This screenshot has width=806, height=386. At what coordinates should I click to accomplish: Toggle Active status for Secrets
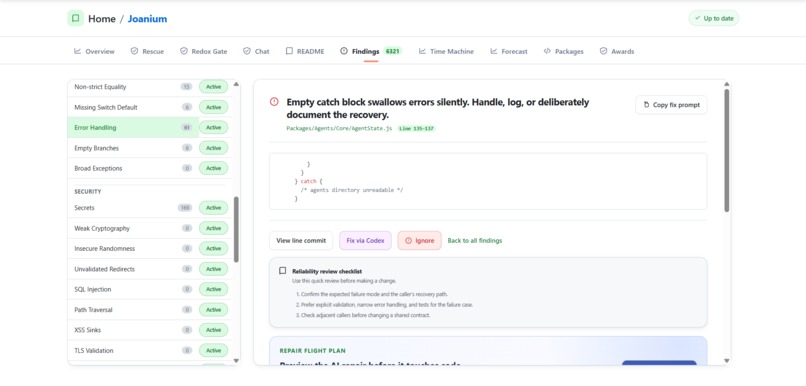point(213,208)
